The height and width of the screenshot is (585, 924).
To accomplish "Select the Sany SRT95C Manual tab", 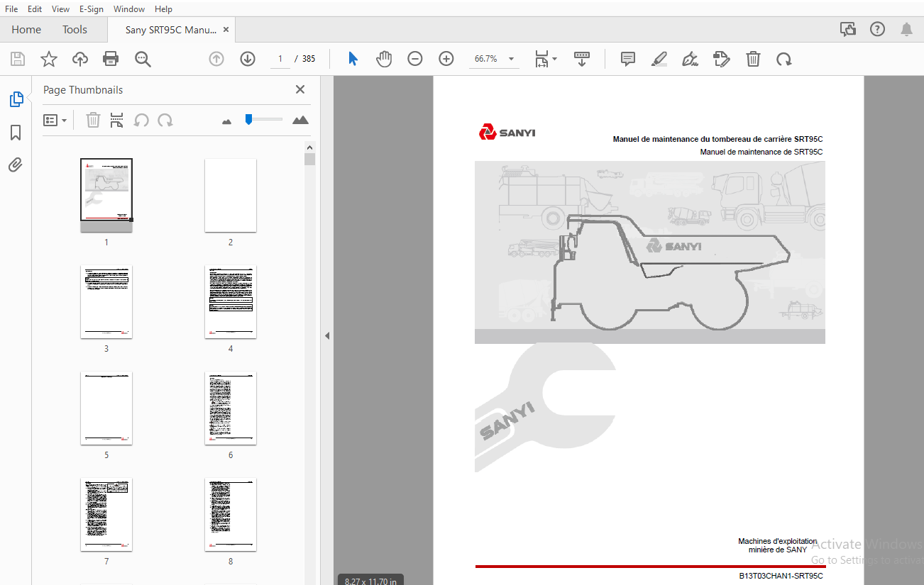I will (171, 30).
